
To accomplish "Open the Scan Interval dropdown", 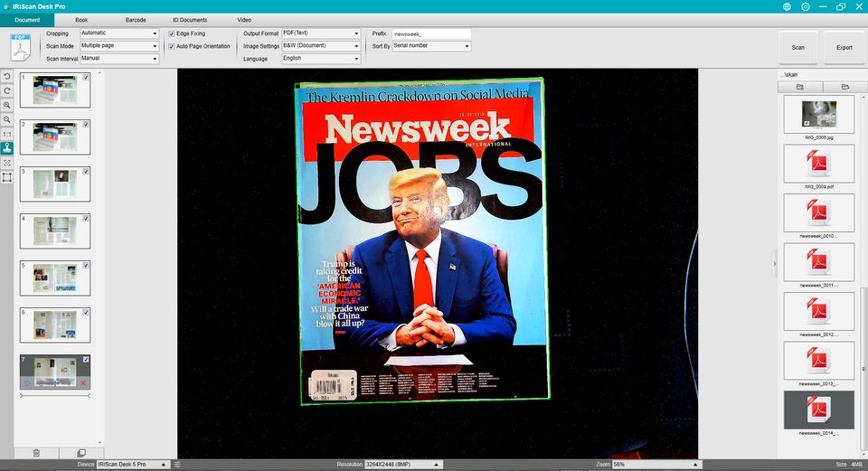I will [119, 58].
